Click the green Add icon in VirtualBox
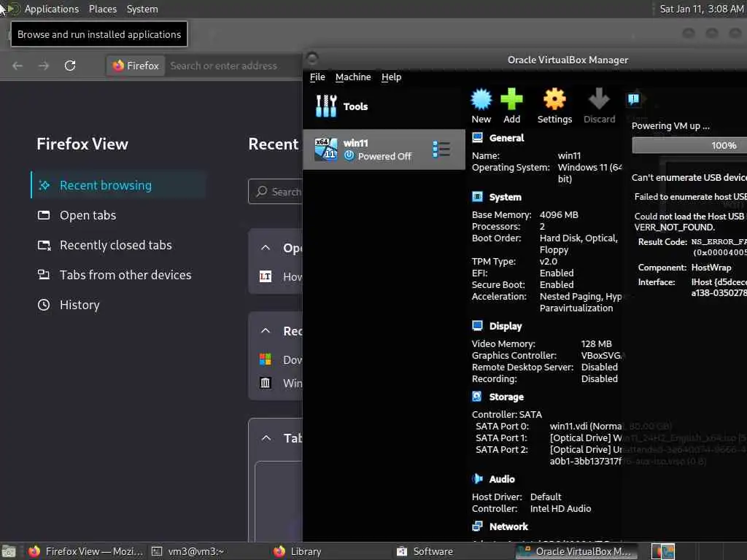Screen dimensions: 747x560 [x=511, y=106]
